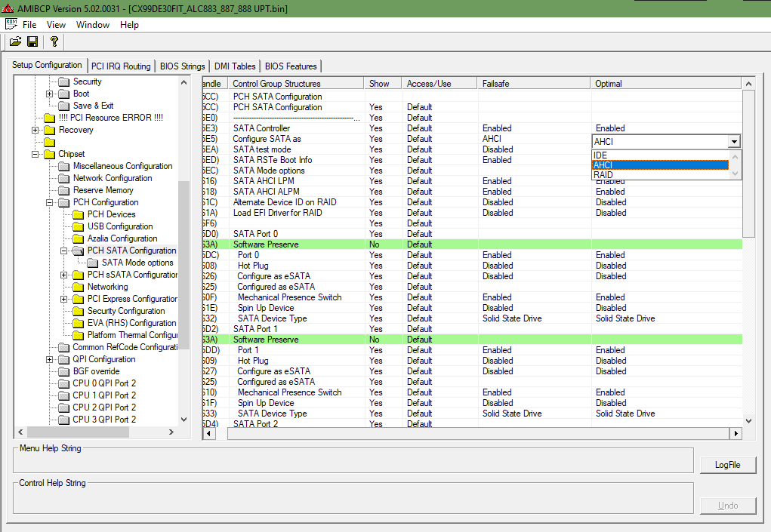
Task: Click the LogFile button
Action: pos(728,465)
